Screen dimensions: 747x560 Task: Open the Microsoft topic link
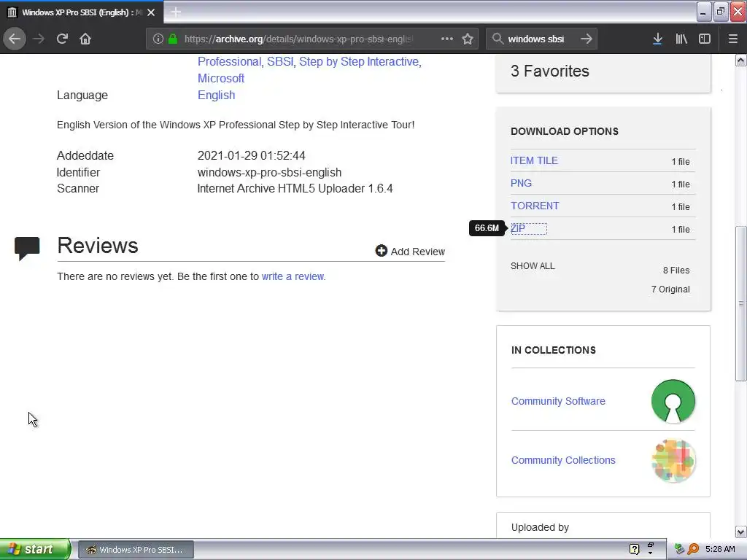click(221, 78)
